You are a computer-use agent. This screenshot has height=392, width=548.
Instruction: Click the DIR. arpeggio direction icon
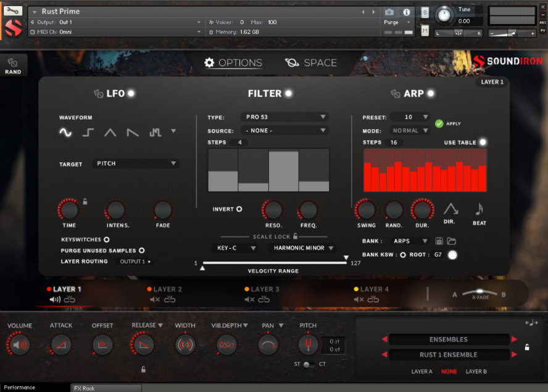(x=451, y=210)
